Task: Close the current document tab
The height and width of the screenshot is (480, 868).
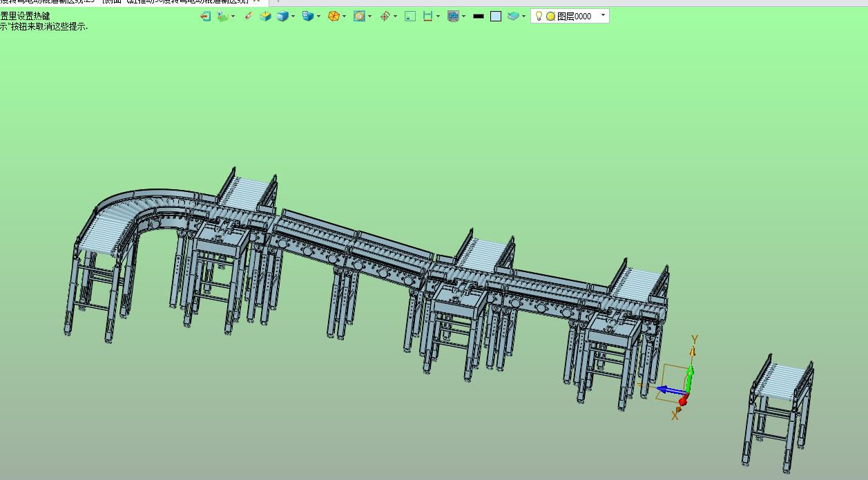Action: pyautogui.click(x=256, y=1)
